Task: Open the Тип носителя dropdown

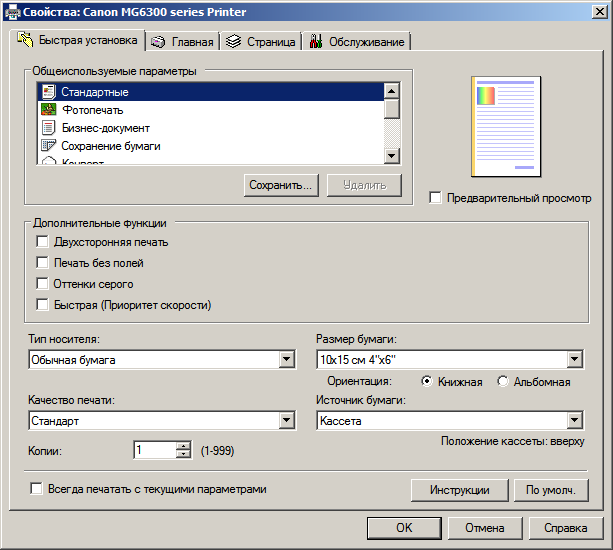Action: coord(287,359)
